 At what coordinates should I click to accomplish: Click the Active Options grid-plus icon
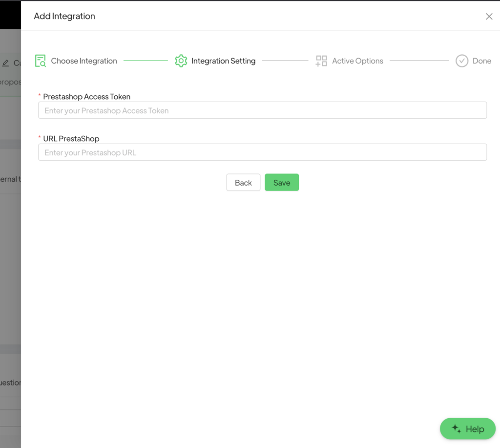pos(321,61)
